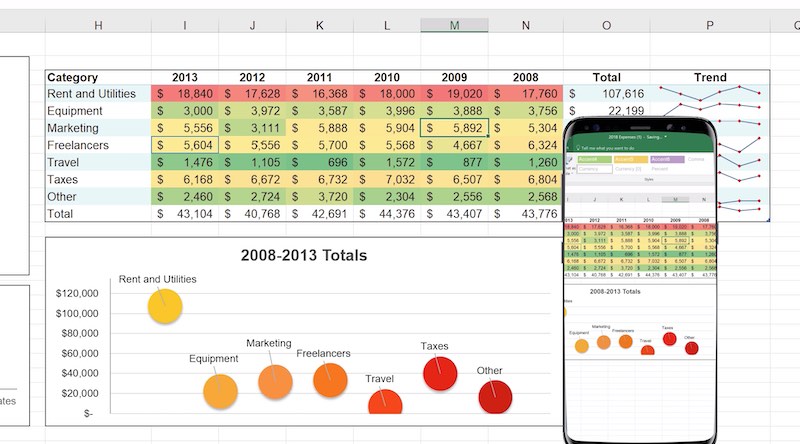Select the Travel 2011 cell showing 696
Image resolution: width=800 pixels, height=444 pixels.
click(319, 163)
